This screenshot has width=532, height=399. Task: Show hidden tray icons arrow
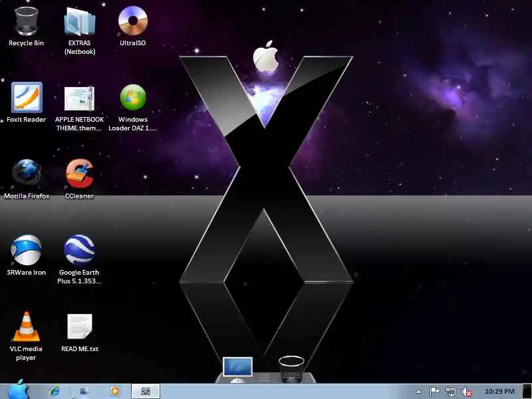click(418, 392)
